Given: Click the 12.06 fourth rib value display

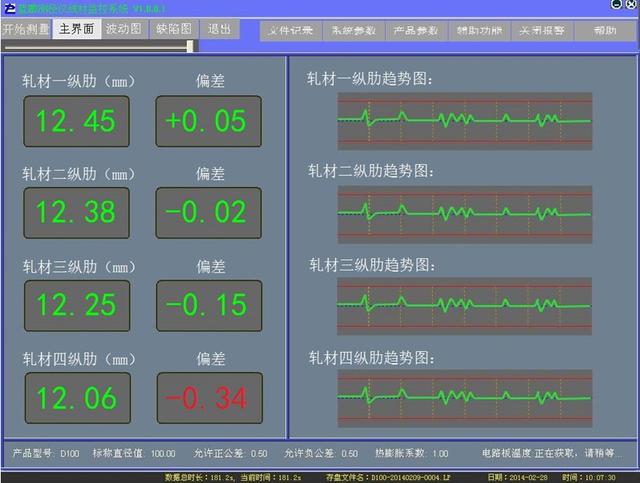Looking at the screenshot, I should tap(76, 398).
